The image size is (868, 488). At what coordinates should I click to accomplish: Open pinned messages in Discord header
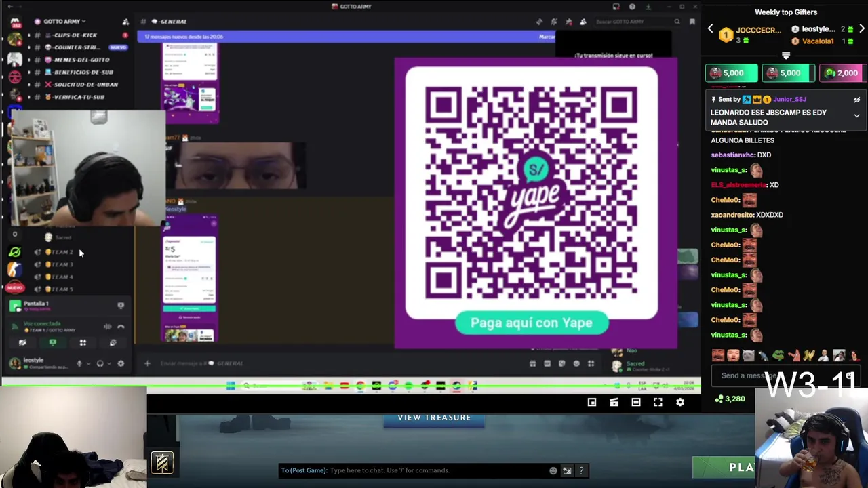click(x=568, y=22)
